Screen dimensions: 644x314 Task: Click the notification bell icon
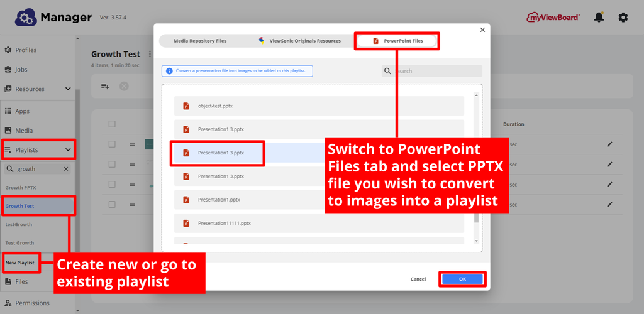tap(599, 18)
